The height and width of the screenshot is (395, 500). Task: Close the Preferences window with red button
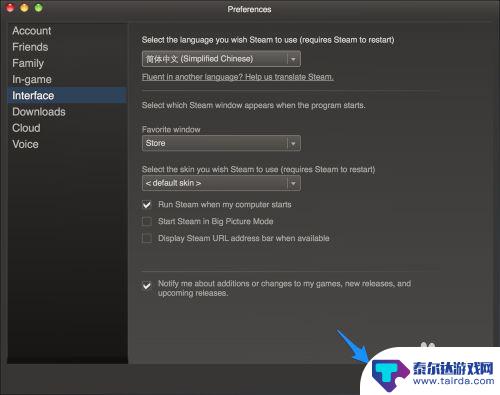[x=10, y=7]
